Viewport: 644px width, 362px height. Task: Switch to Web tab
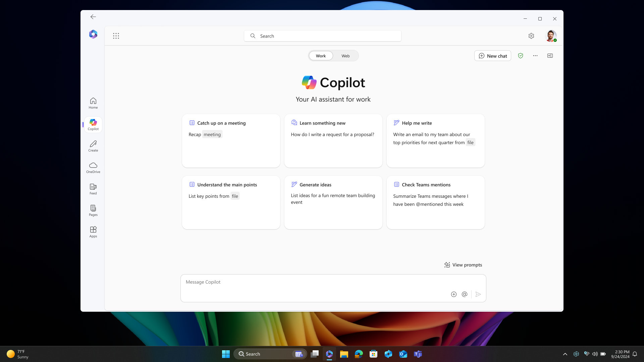click(345, 56)
